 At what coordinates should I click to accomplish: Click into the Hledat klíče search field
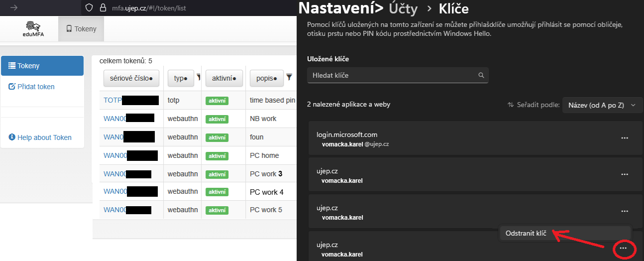392,76
